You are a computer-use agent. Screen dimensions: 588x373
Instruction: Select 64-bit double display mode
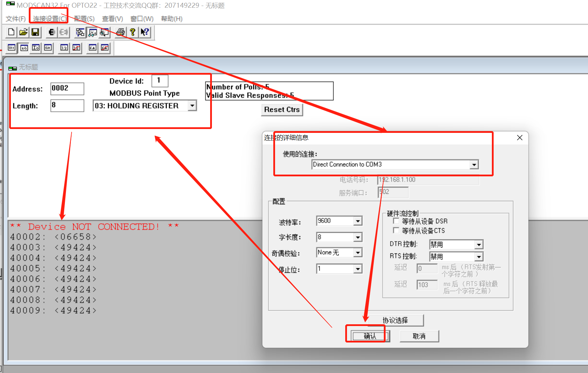92,48
